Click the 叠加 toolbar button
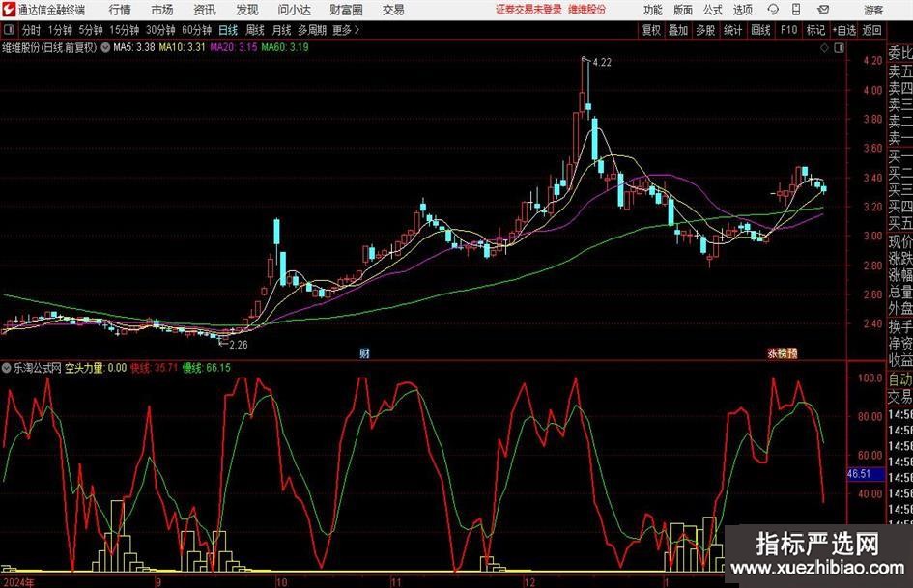 [x=678, y=30]
